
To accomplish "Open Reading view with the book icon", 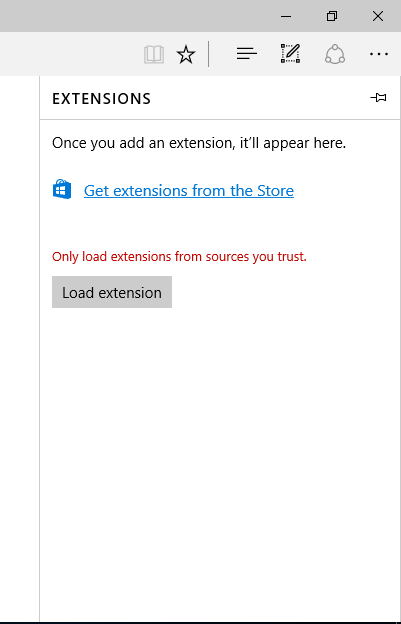I will (154, 54).
